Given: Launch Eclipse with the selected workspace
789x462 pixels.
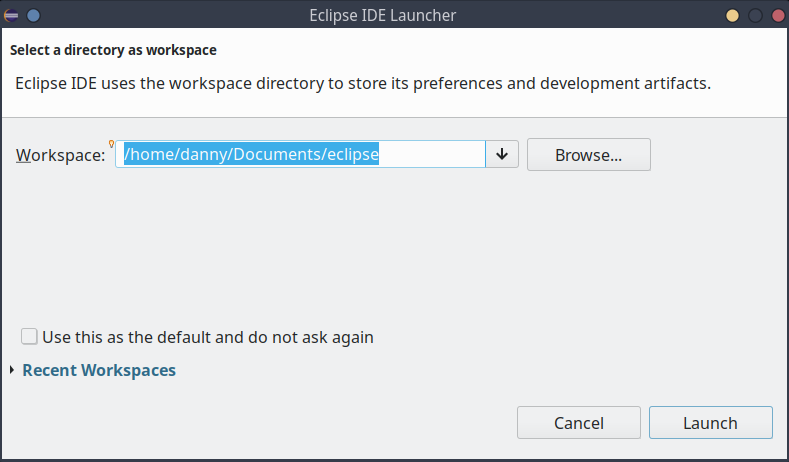Looking at the screenshot, I should (x=710, y=423).
